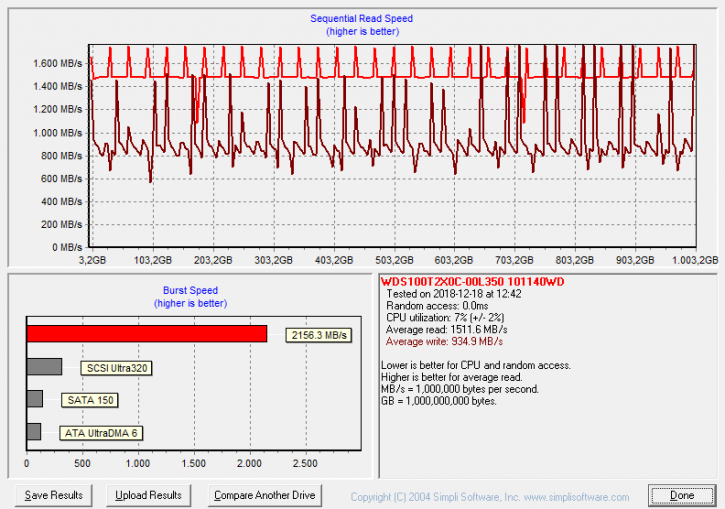725x509 pixels.
Task: Click the 'GB = 1,000,000,000 bytes' note
Action: point(439,401)
